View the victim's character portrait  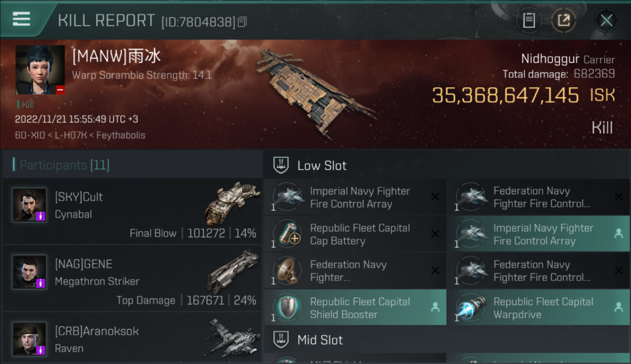[x=40, y=70]
